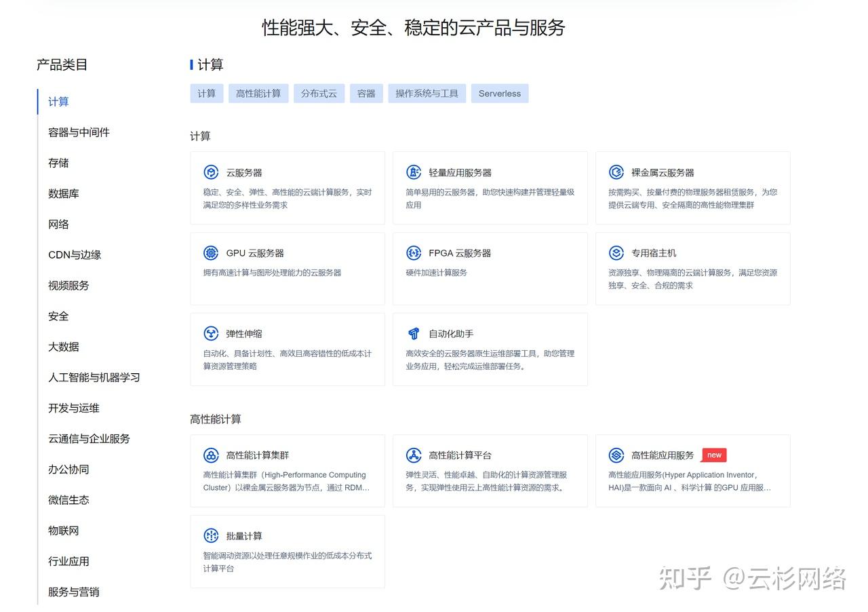Image resolution: width=868 pixels, height=612 pixels.
Task: Select the 高性能计算集群 icon
Action: (211, 455)
